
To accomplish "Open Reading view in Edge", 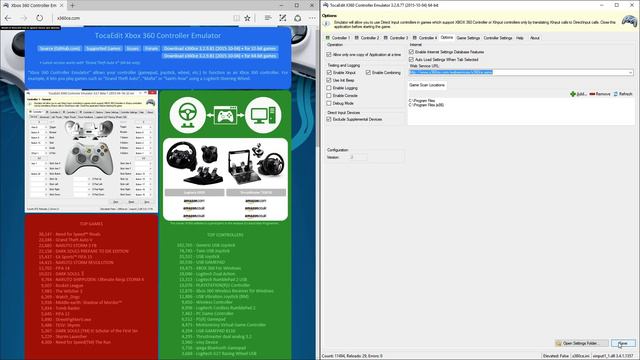I will click(x=236, y=18).
